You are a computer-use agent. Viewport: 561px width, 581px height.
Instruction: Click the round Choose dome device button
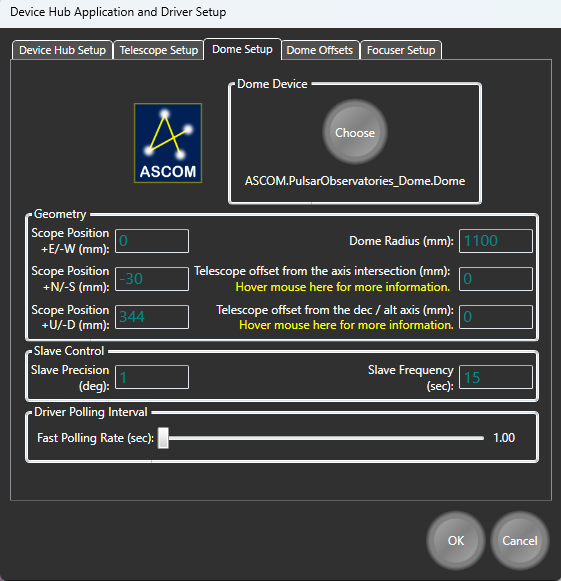click(x=355, y=132)
